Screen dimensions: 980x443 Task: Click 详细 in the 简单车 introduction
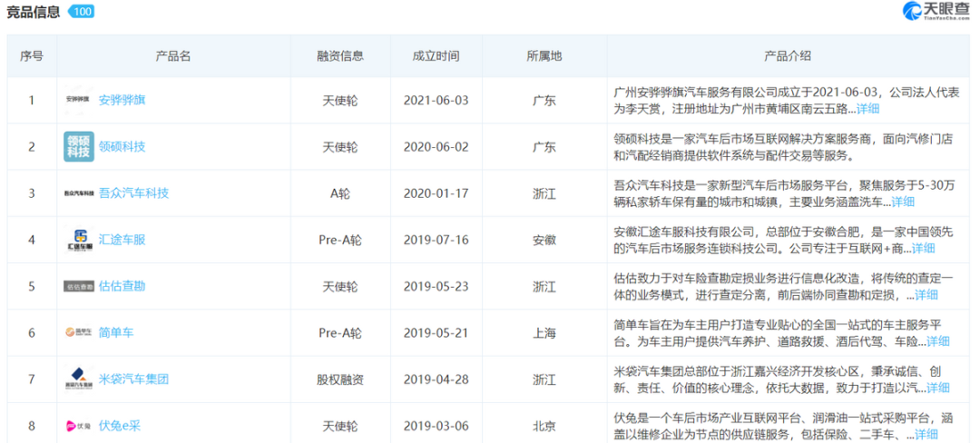(938, 341)
